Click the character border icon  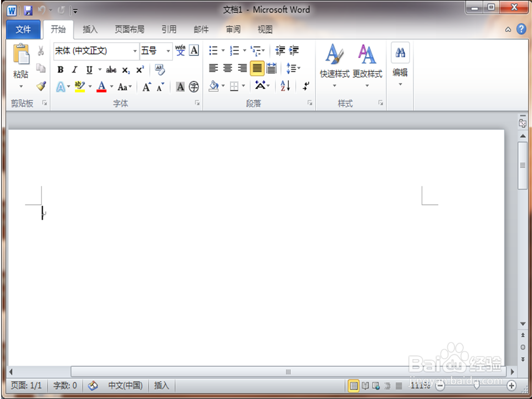tap(194, 50)
